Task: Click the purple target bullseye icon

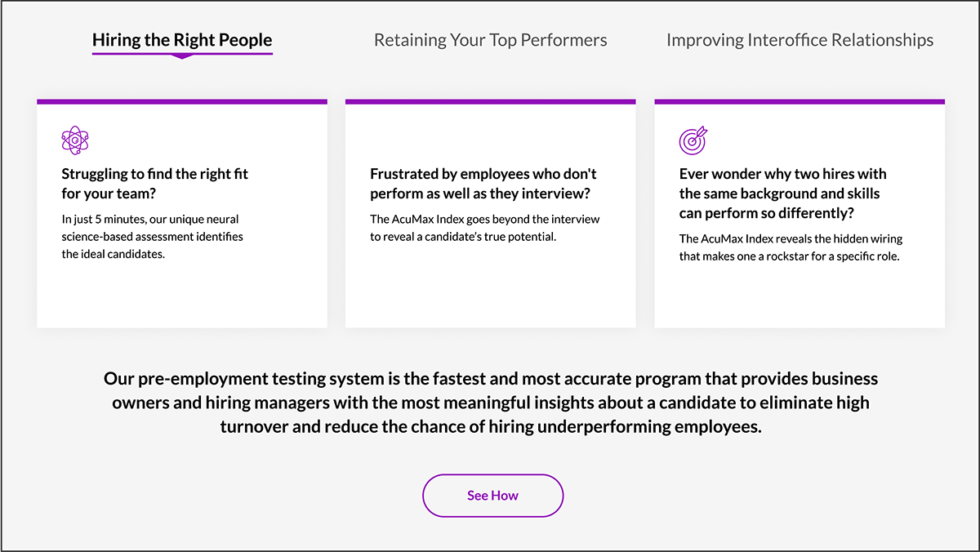Action: [x=693, y=140]
